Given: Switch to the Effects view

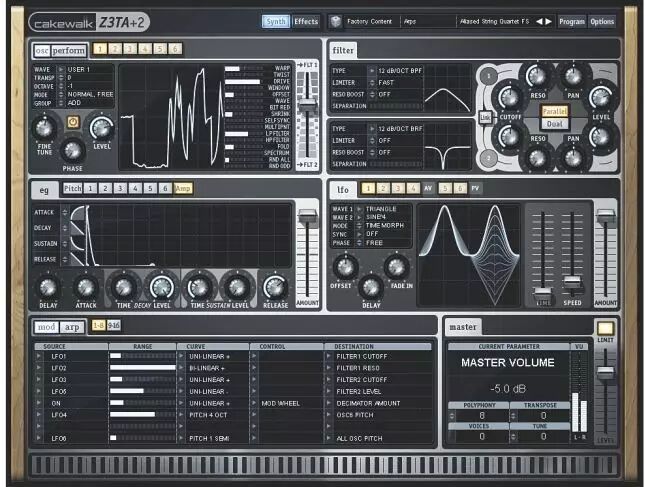Looking at the screenshot, I should [306, 22].
